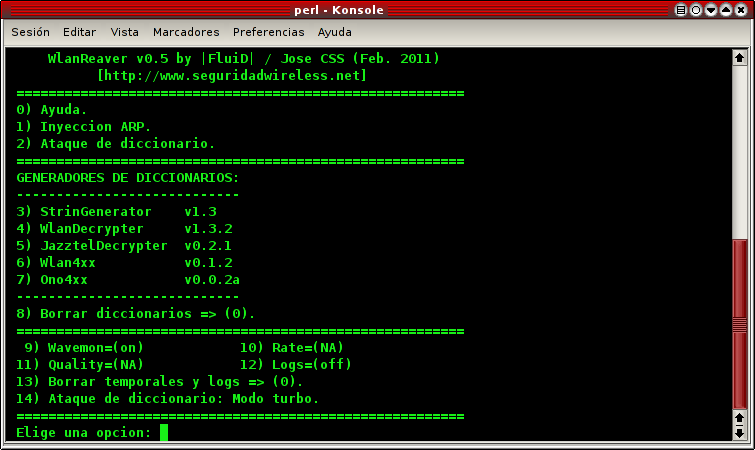755x450 pixels.
Task: Click empty scrollbar track above the thumb
Action: click(x=740, y=150)
